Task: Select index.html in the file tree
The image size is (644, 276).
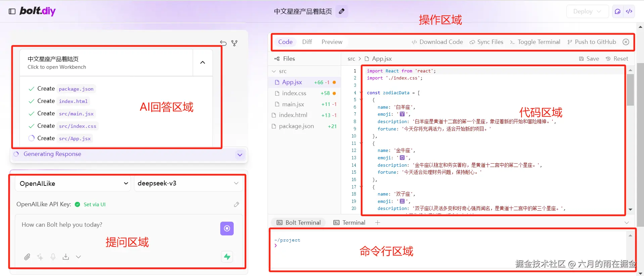Action: 305,115
